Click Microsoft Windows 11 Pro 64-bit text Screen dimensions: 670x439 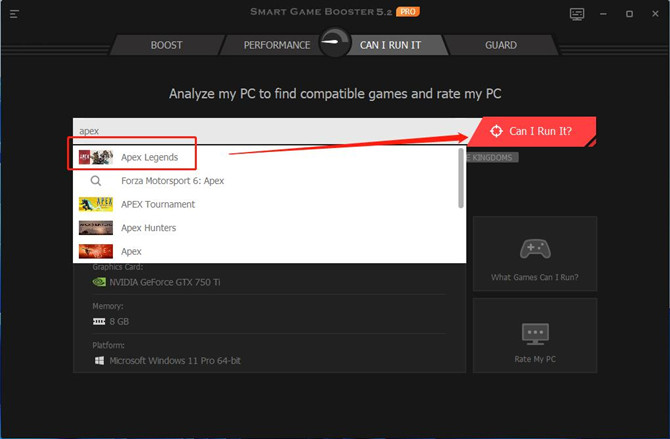point(175,361)
